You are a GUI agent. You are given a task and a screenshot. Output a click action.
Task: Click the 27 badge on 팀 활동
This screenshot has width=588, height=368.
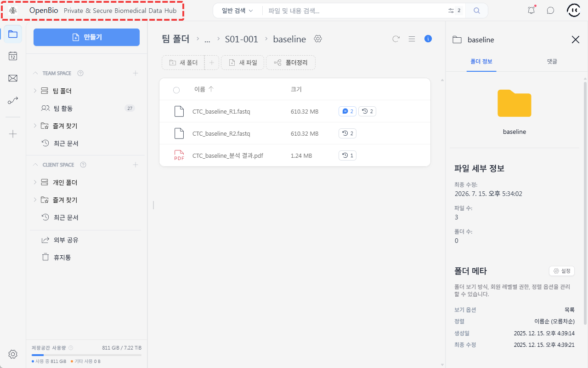tap(130, 109)
